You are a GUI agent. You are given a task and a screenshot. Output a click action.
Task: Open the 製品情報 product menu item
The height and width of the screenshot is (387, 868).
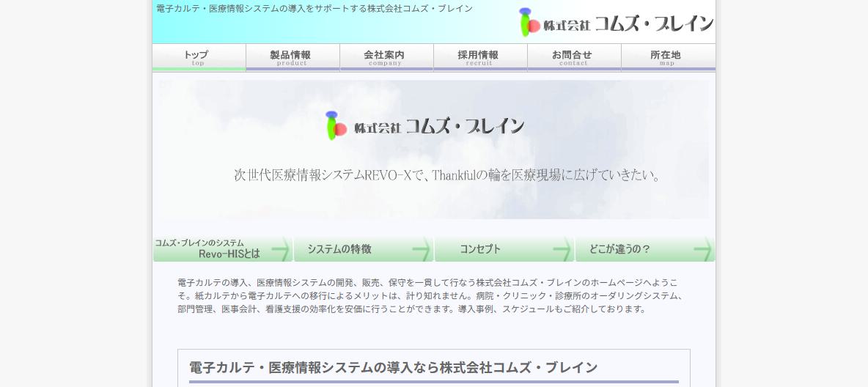click(x=293, y=58)
